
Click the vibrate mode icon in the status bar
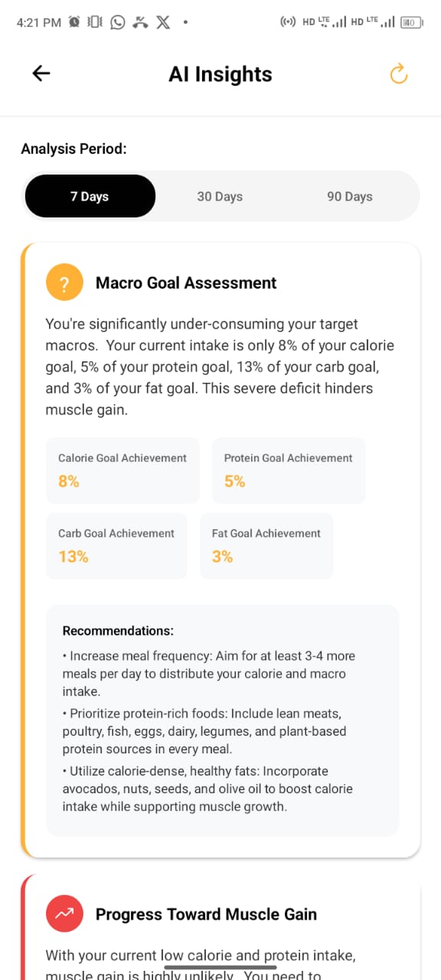click(x=93, y=22)
